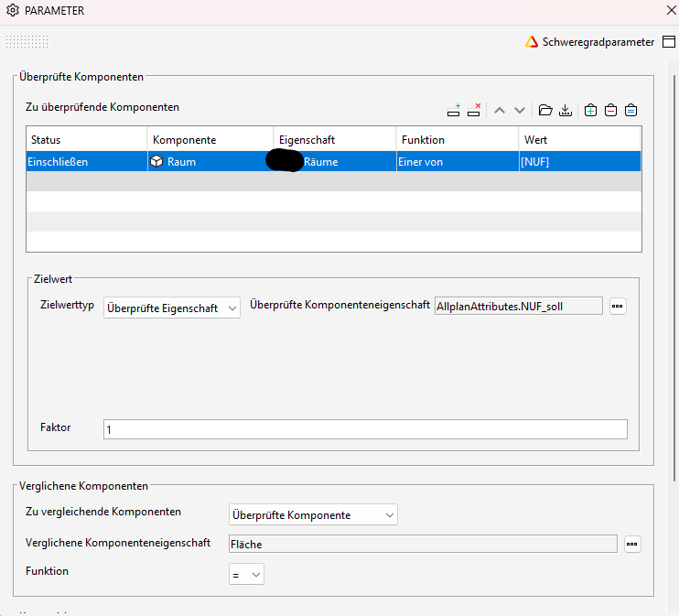Screen dimensions: 679x616
Task: Open Schweregradparameter settings
Action: click(590, 42)
